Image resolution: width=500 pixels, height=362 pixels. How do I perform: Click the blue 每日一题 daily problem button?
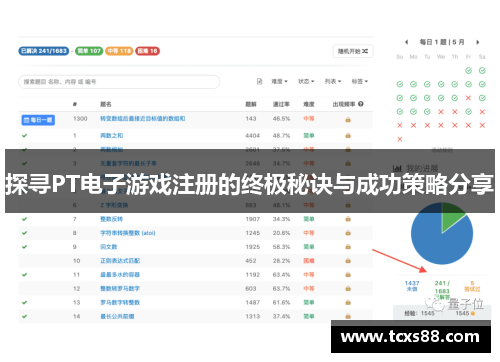pyautogui.click(x=38, y=120)
